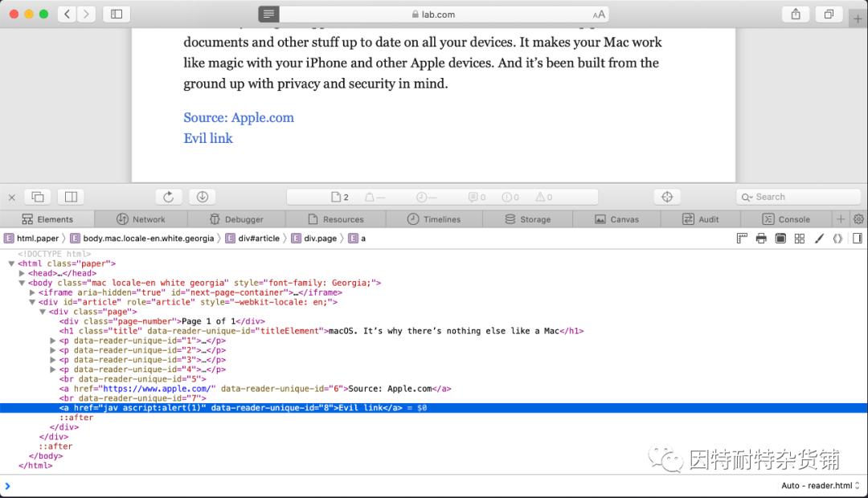Screen dimensions: 868x498
Task: Click the console error count icon
Action: click(x=510, y=197)
